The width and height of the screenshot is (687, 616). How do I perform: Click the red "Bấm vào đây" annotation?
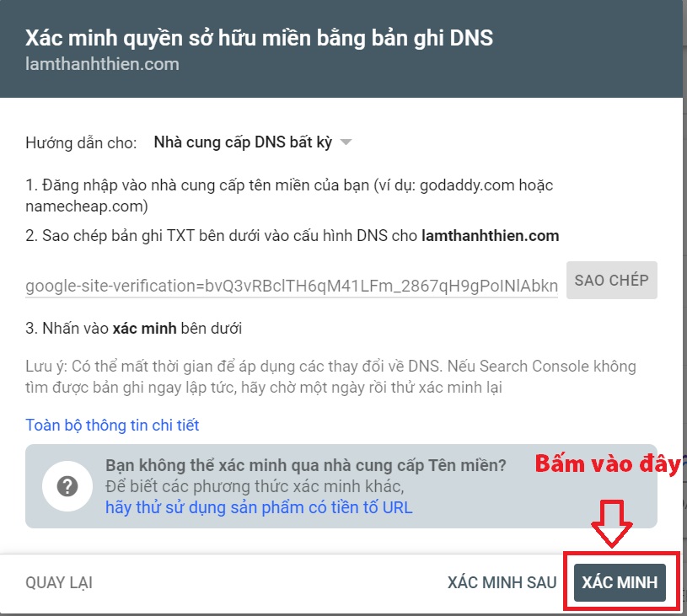tap(609, 463)
